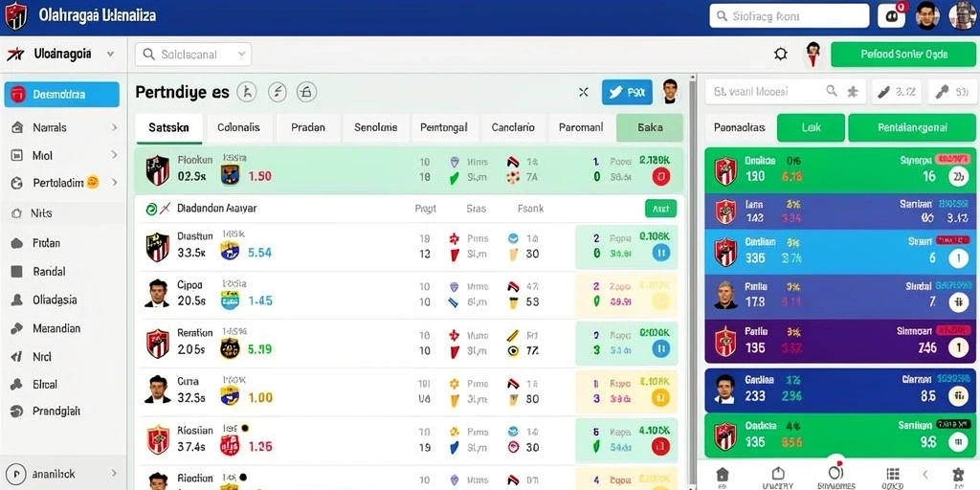The width and height of the screenshot is (980, 490).
Task: Click the Oliadagsia sidebar icon
Action: point(17,300)
